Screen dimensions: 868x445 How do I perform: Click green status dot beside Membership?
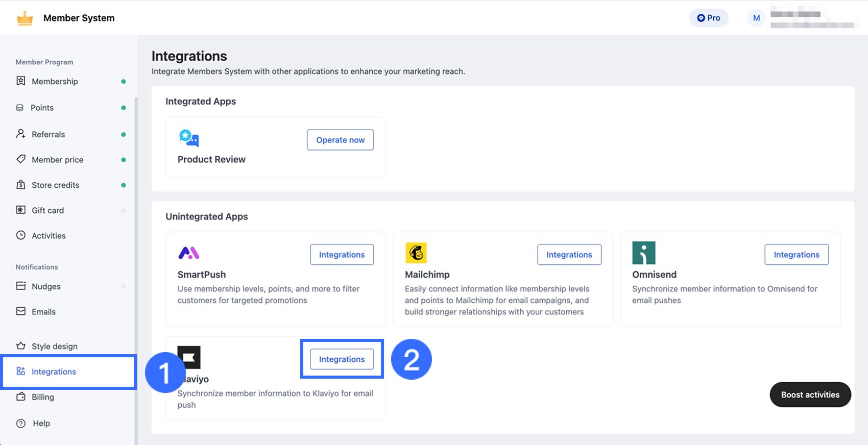[x=124, y=82]
